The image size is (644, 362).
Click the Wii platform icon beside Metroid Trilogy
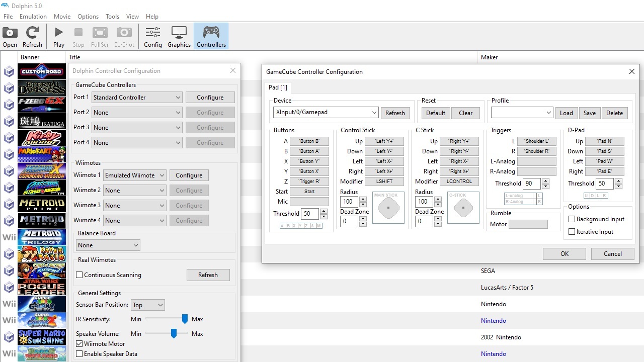click(x=9, y=237)
